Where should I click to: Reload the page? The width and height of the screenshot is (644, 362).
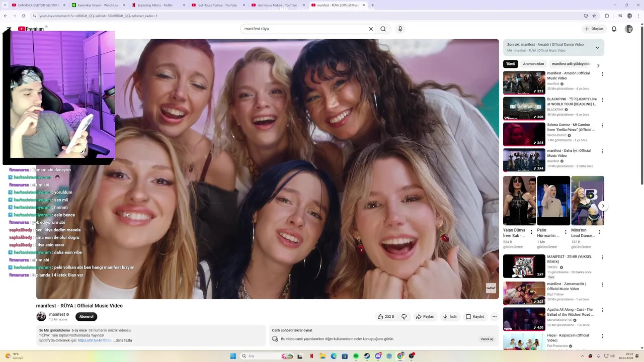25,16
